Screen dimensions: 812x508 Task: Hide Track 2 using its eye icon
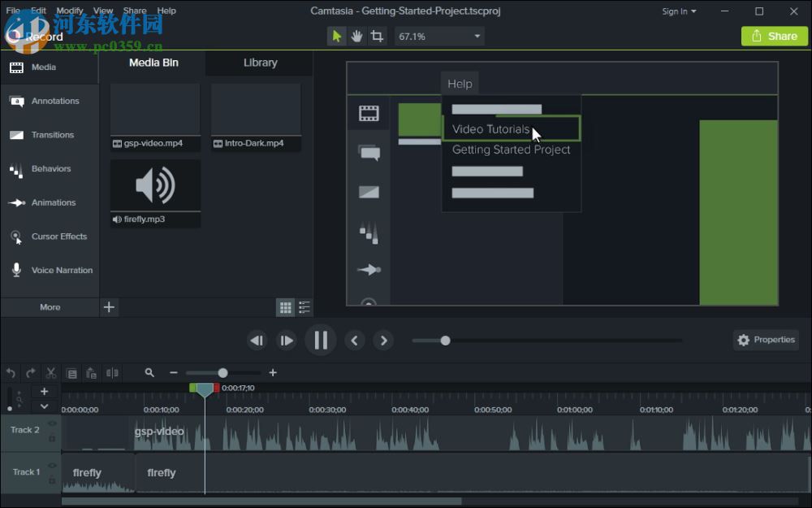pos(52,423)
